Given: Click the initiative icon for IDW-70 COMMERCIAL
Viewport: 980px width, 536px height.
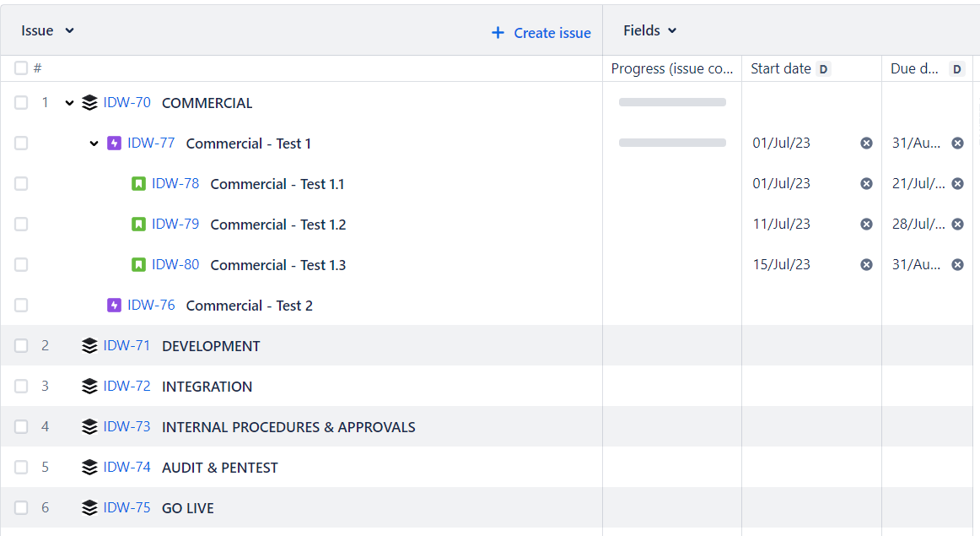Looking at the screenshot, I should pyautogui.click(x=89, y=103).
